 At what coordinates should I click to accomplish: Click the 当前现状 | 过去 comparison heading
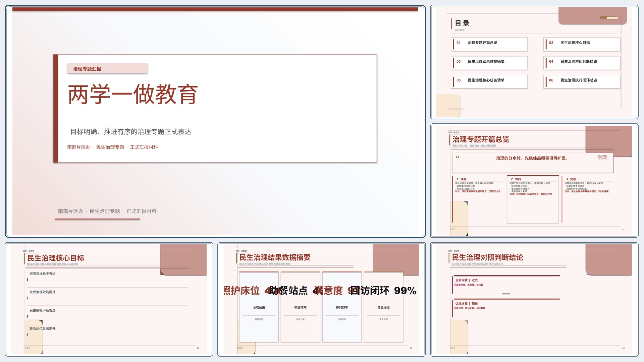tap(467, 280)
